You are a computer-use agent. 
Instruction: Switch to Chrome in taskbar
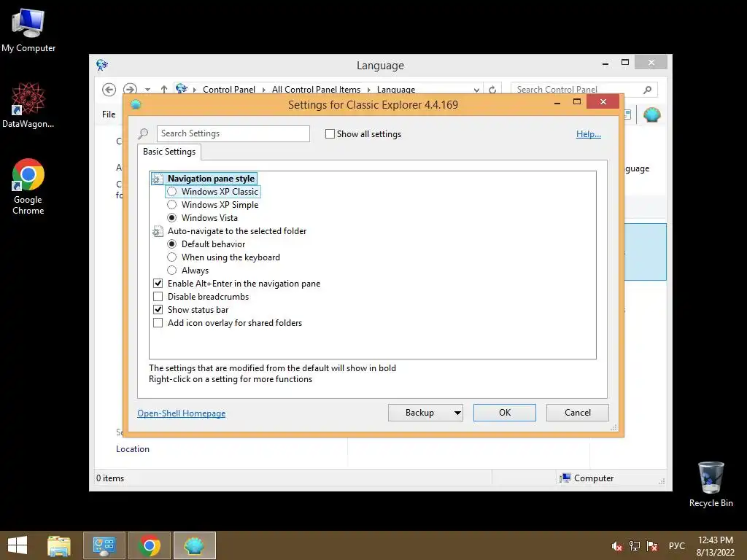click(149, 545)
